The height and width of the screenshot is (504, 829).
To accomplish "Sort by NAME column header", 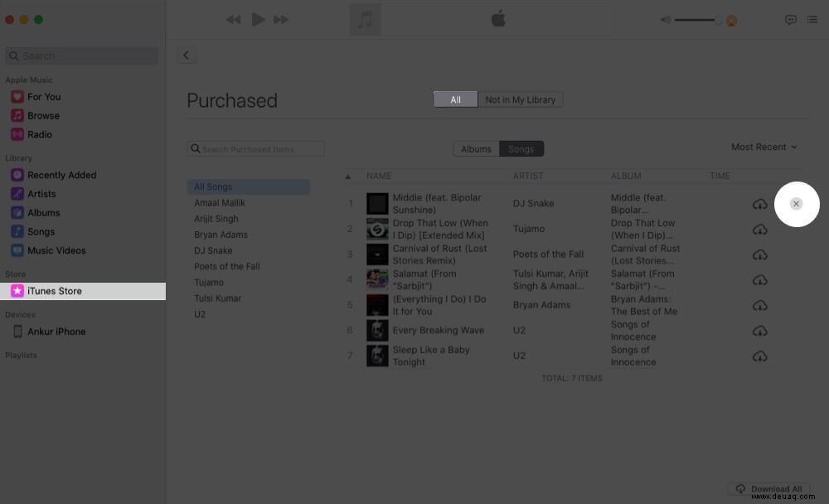I will (379, 176).
